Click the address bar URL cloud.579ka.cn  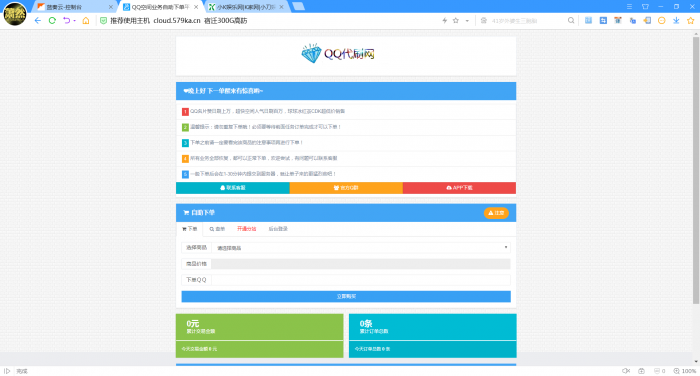177,21
